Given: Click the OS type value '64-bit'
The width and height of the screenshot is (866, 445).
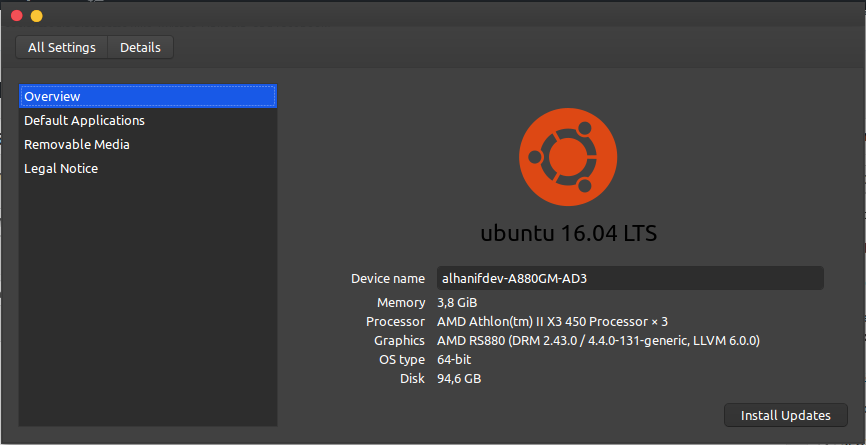Looking at the screenshot, I should click(454, 359).
